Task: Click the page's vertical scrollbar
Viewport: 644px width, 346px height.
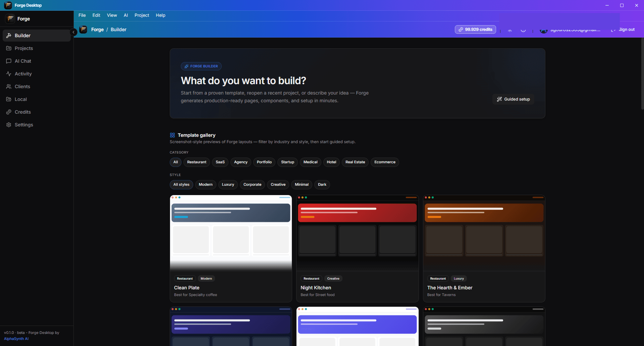Action: (642, 74)
